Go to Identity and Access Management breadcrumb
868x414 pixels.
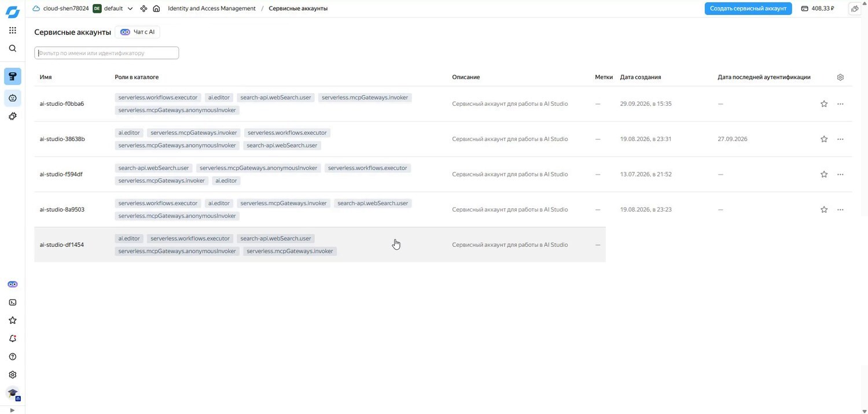click(212, 9)
